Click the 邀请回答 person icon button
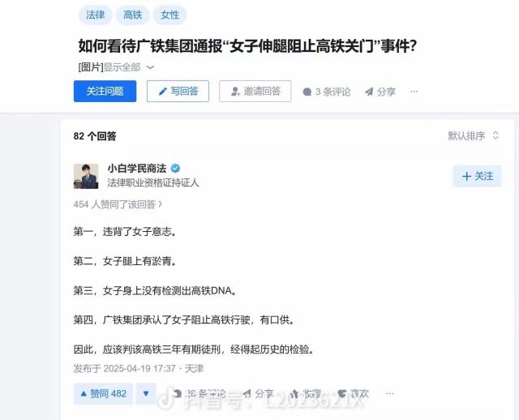 pyautogui.click(x=255, y=91)
